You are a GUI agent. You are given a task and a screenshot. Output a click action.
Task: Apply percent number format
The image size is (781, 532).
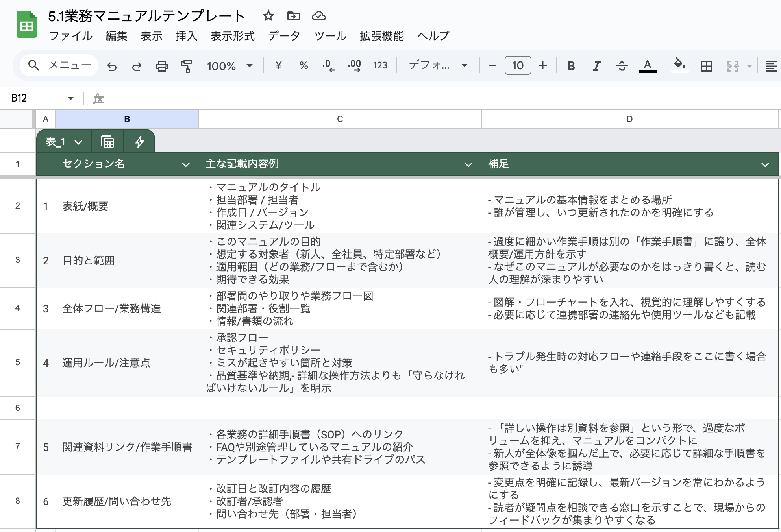click(x=303, y=66)
